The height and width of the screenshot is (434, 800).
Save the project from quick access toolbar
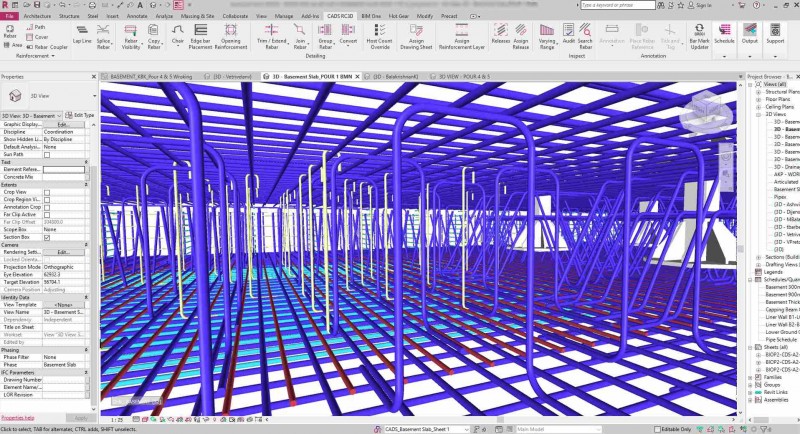click(x=38, y=5)
